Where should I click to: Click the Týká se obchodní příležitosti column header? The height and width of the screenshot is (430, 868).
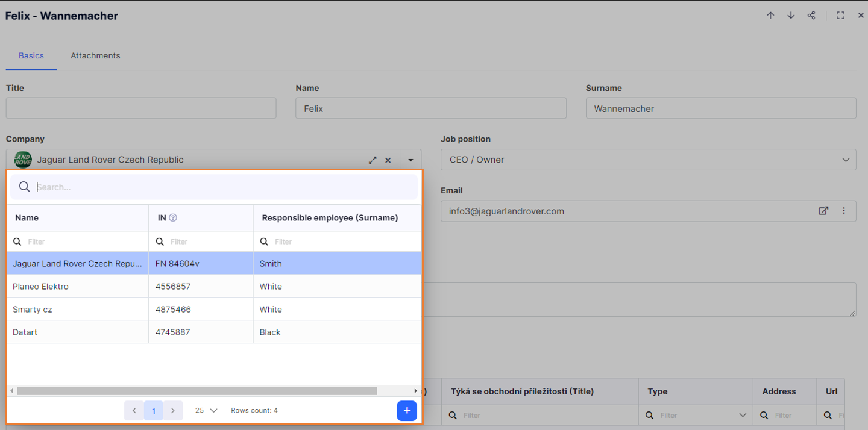tap(540, 391)
